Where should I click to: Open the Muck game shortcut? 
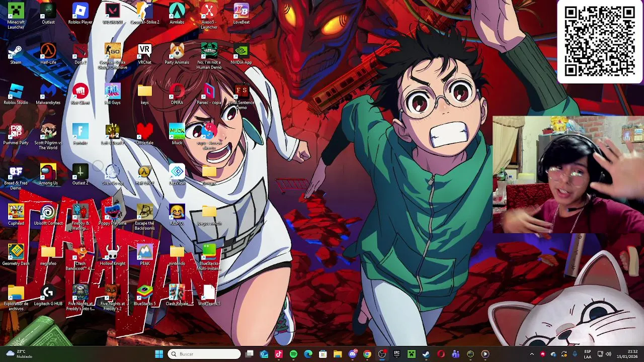pos(177,135)
